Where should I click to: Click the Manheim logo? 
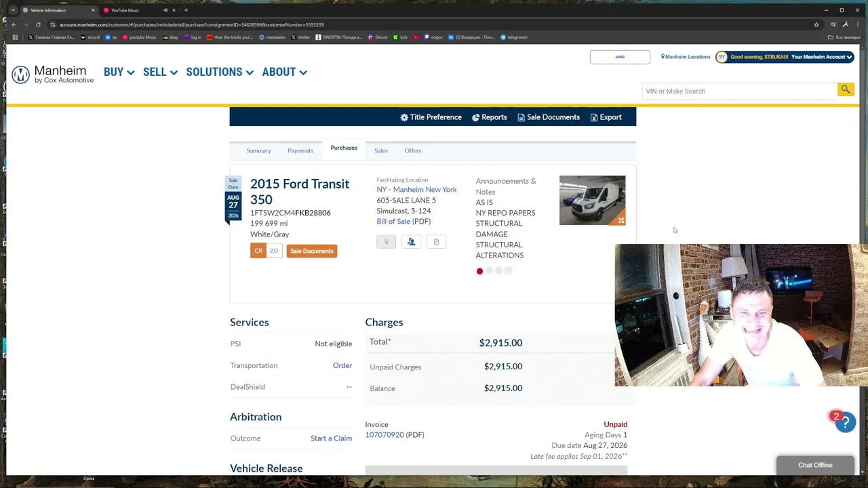53,74
